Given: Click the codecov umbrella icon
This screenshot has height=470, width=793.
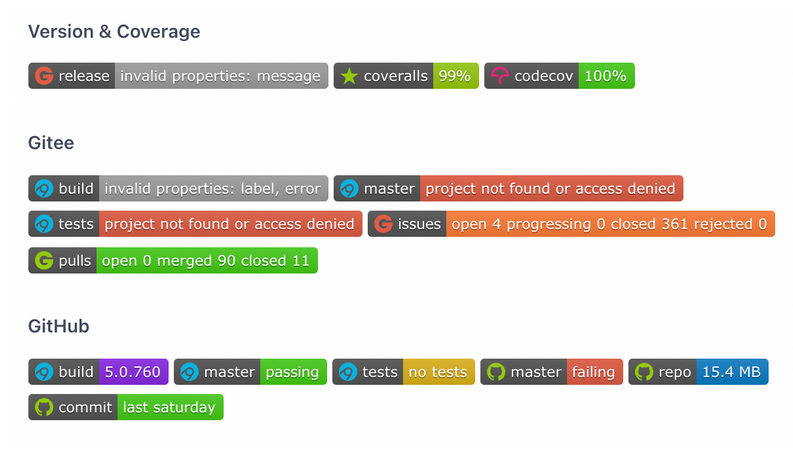Looking at the screenshot, I should pyautogui.click(x=499, y=76).
